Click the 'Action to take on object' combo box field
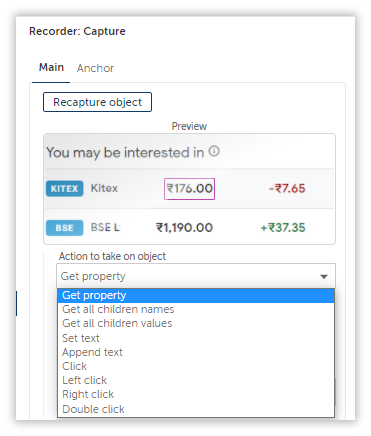 [x=196, y=276]
